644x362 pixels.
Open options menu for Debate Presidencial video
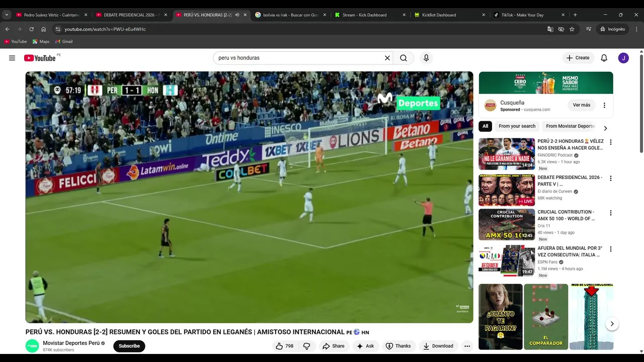[611, 178]
